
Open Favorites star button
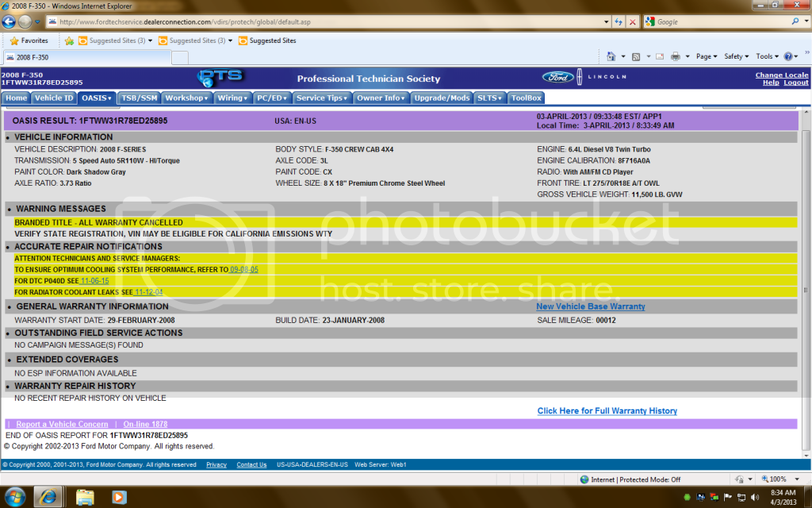click(x=29, y=40)
